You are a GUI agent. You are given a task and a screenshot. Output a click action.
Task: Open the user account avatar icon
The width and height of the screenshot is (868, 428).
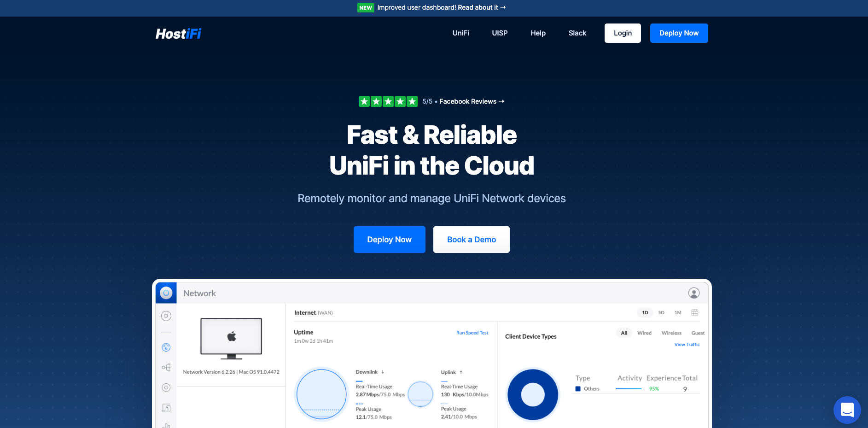(x=693, y=293)
